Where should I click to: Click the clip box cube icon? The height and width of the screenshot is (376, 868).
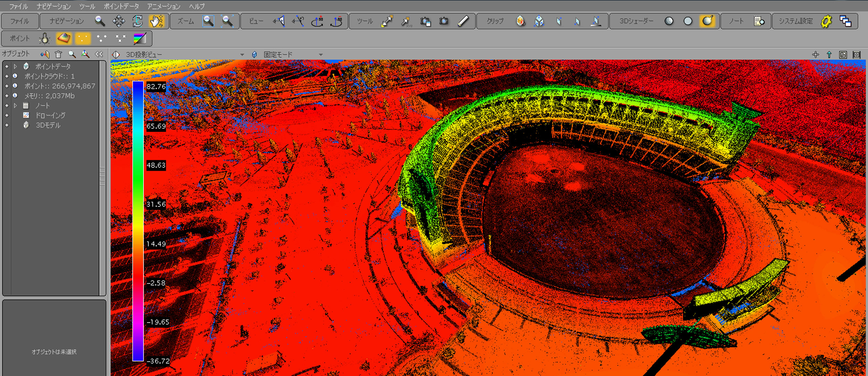[x=520, y=21]
